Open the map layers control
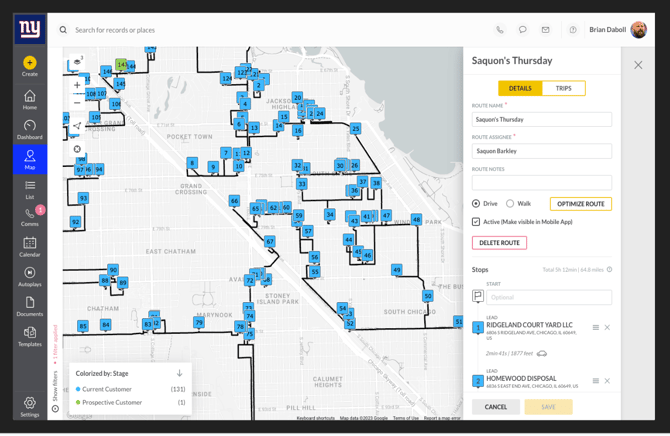 tap(77, 62)
